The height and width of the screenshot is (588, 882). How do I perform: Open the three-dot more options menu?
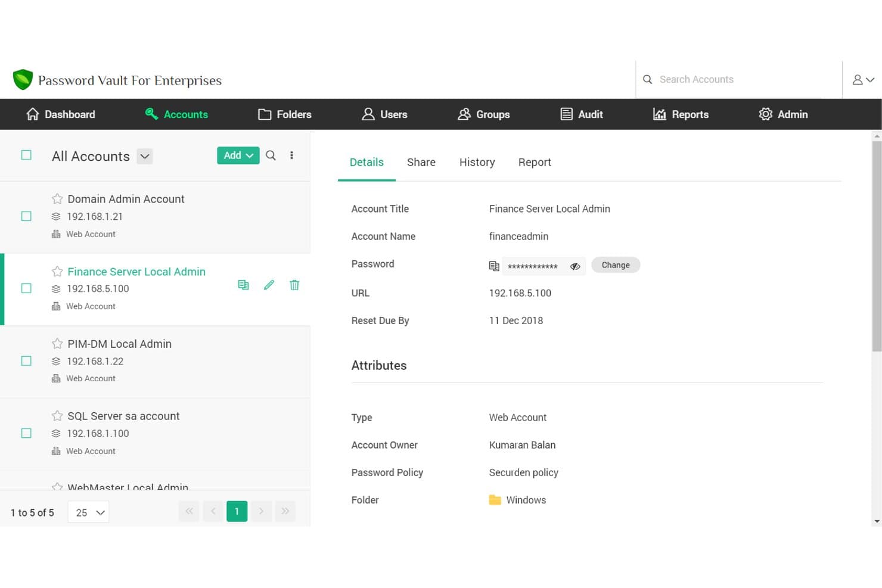(x=291, y=155)
